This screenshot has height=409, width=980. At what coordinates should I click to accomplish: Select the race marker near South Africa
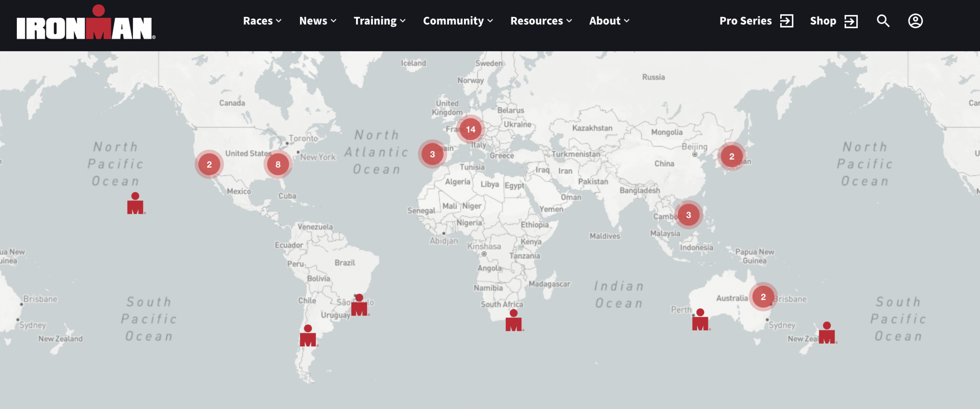pos(513,321)
